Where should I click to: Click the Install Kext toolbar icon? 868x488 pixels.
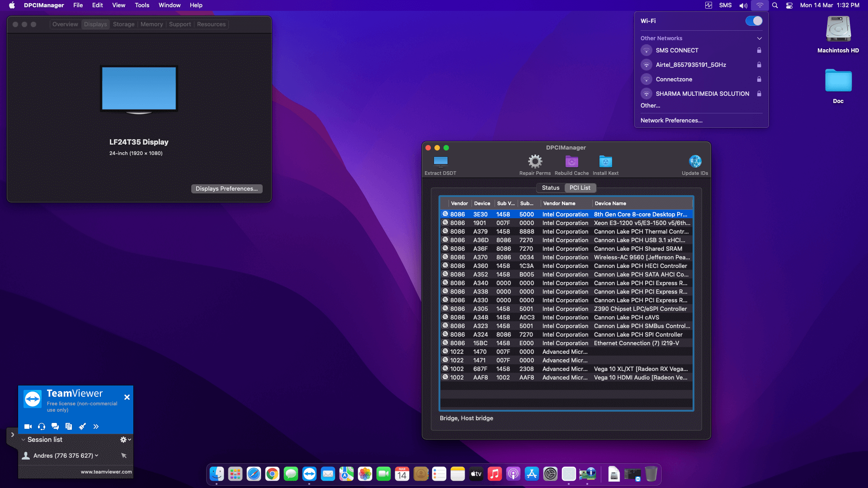point(605,161)
